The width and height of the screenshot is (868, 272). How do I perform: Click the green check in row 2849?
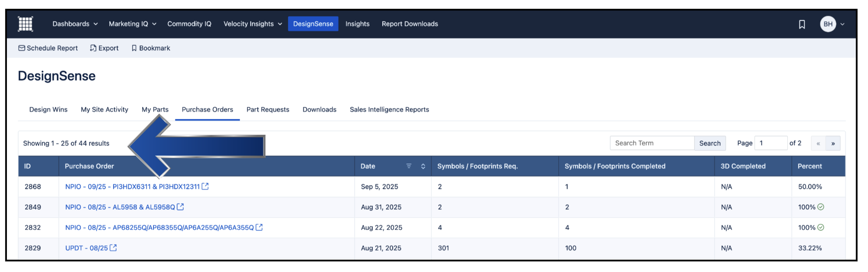tap(821, 207)
